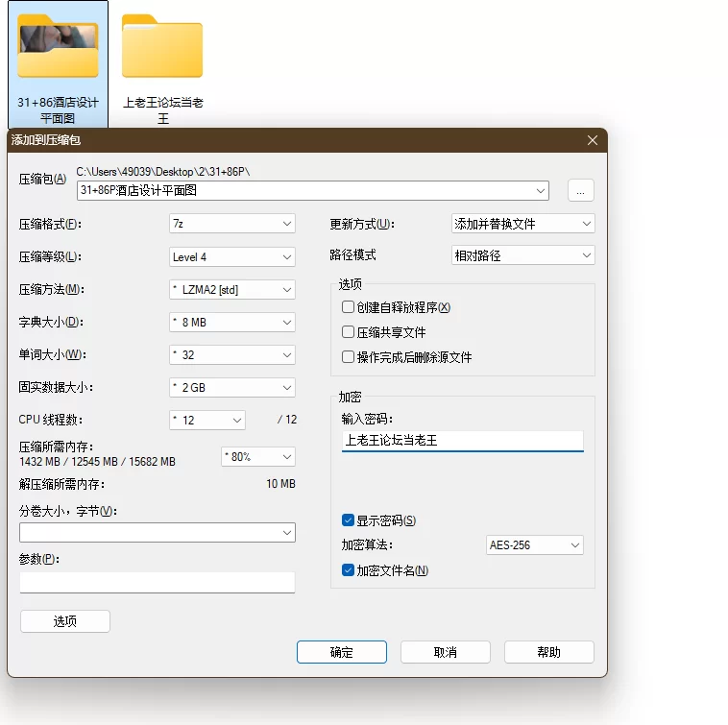
Task: Open the browse button with three dots
Action: 580,190
